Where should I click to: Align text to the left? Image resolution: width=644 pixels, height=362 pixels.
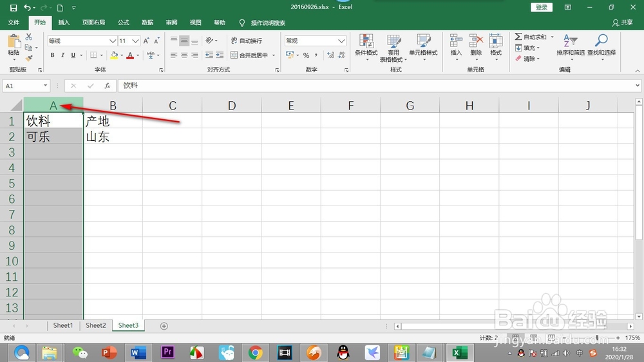tap(174, 55)
